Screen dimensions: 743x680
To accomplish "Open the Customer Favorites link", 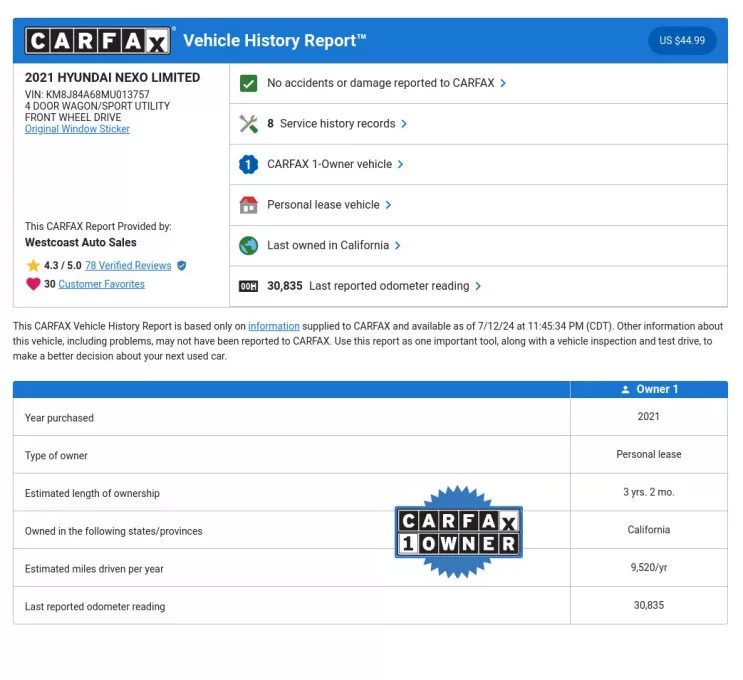I will (101, 284).
